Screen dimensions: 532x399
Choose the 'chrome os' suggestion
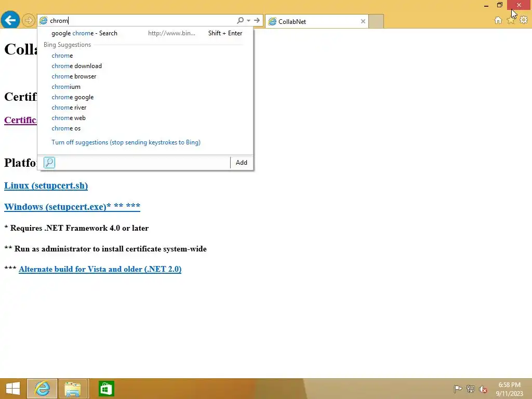(145, 128)
